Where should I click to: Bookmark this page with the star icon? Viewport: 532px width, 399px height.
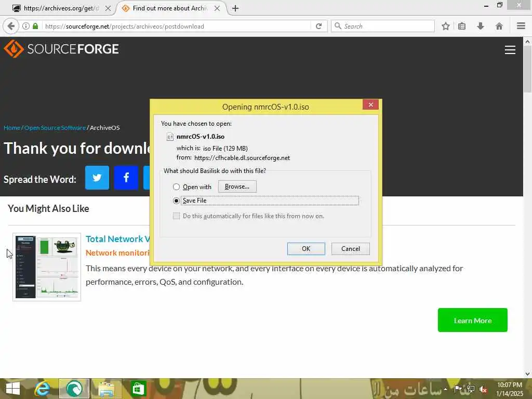click(445, 26)
